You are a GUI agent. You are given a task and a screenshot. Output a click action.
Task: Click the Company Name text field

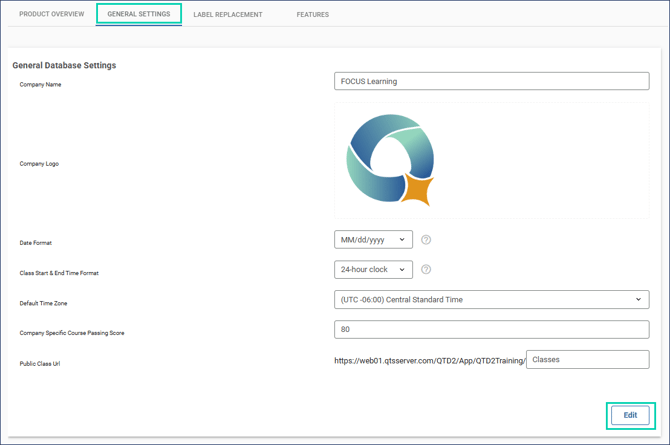(x=491, y=82)
